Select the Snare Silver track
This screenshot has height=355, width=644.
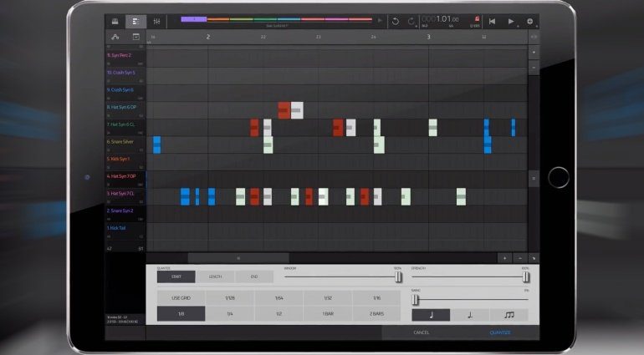coord(121,142)
